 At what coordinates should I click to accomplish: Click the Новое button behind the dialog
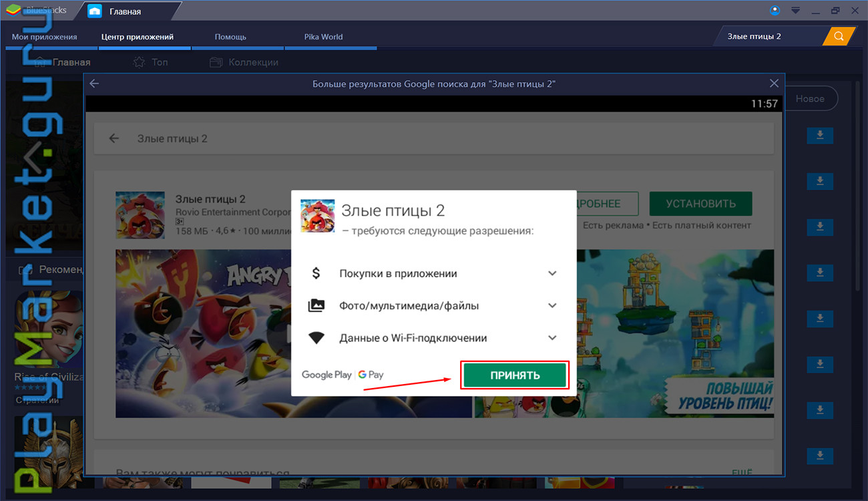click(x=810, y=99)
